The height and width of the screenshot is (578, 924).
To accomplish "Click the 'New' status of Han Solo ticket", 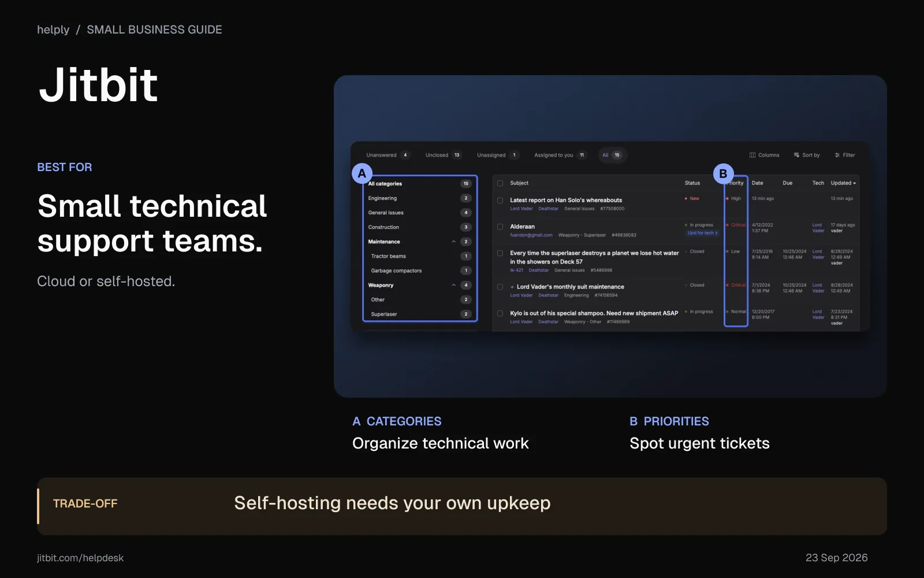I will click(694, 198).
